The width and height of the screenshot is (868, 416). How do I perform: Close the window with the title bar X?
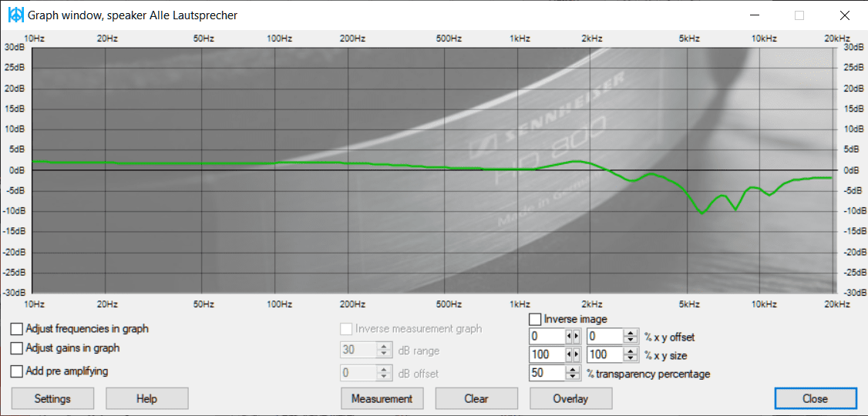pos(845,15)
